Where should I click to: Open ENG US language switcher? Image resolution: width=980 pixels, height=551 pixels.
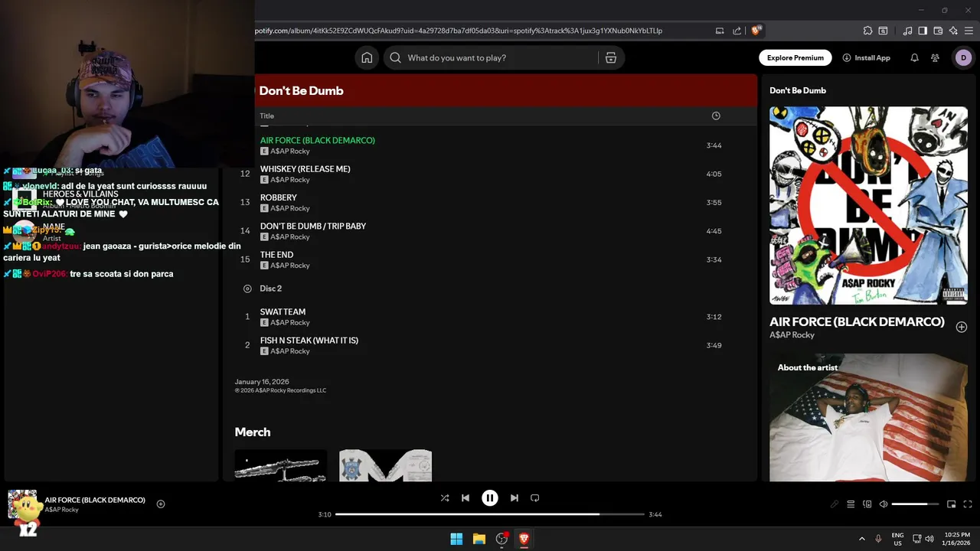[897, 539]
